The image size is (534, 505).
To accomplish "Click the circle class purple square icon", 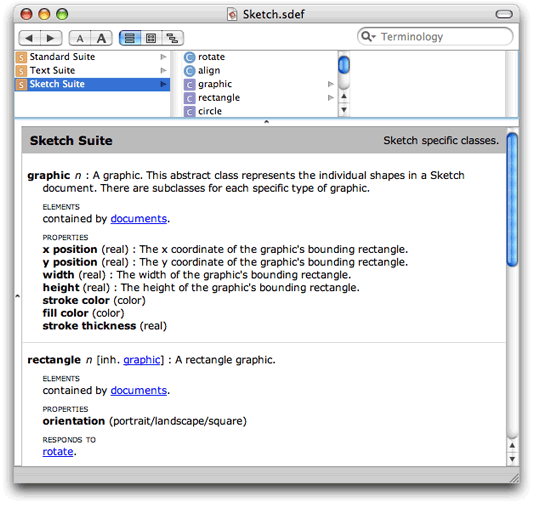I will click(x=189, y=111).
